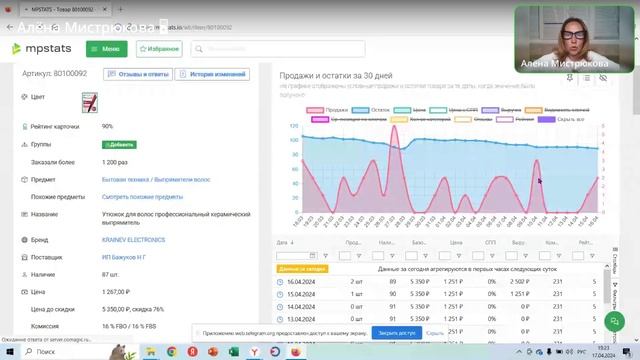Click Скрыть все legend swatch
This screenshot has width=640, height=360.
[547, 119]
